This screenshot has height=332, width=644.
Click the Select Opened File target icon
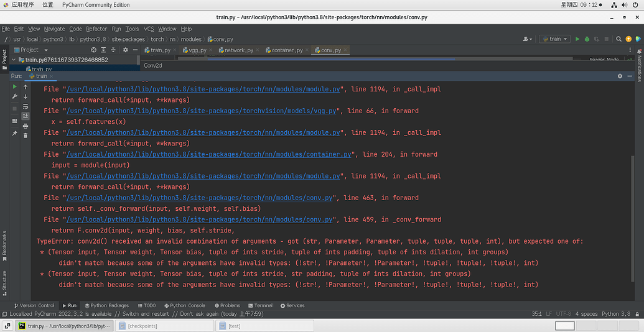[x=93, y=50]
